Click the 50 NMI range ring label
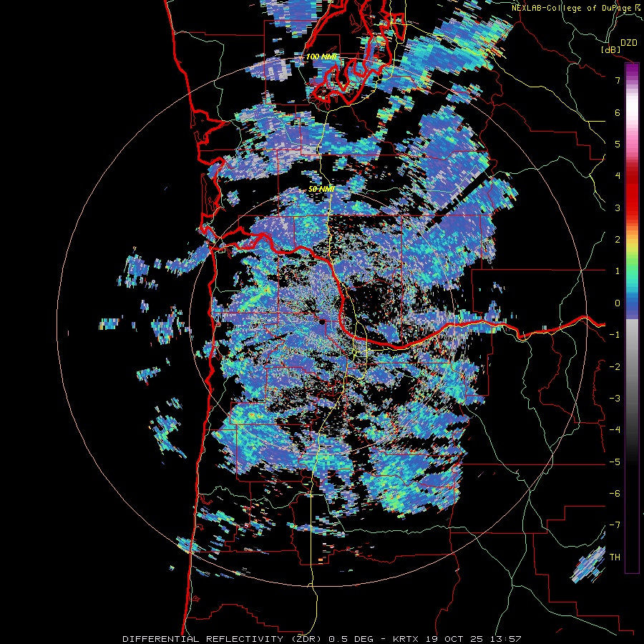 (321, 189)
